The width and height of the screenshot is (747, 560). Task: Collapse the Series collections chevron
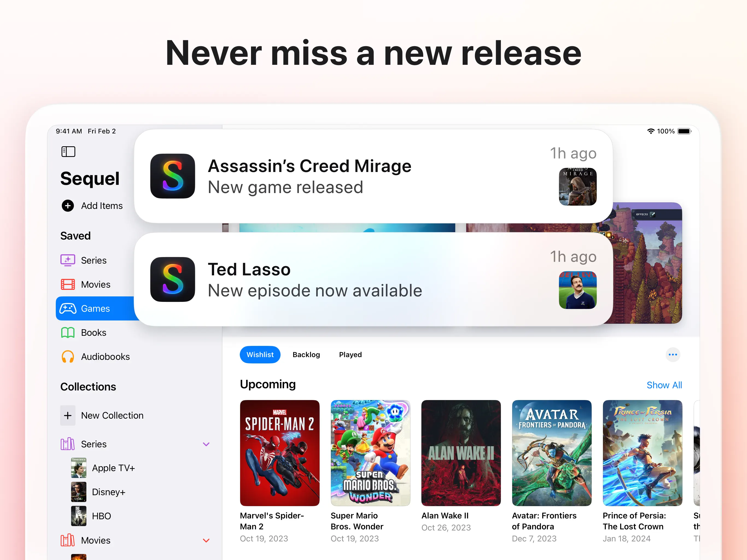[206, 444]
